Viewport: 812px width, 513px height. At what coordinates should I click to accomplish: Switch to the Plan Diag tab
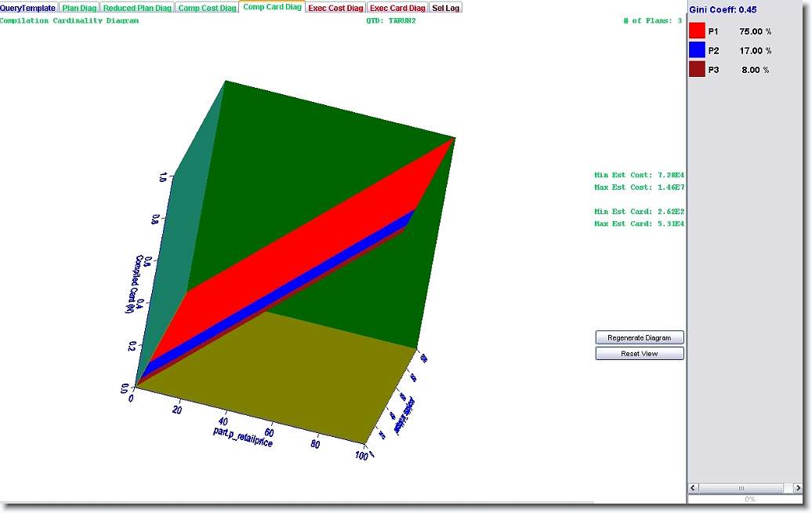tap(79, 8)
